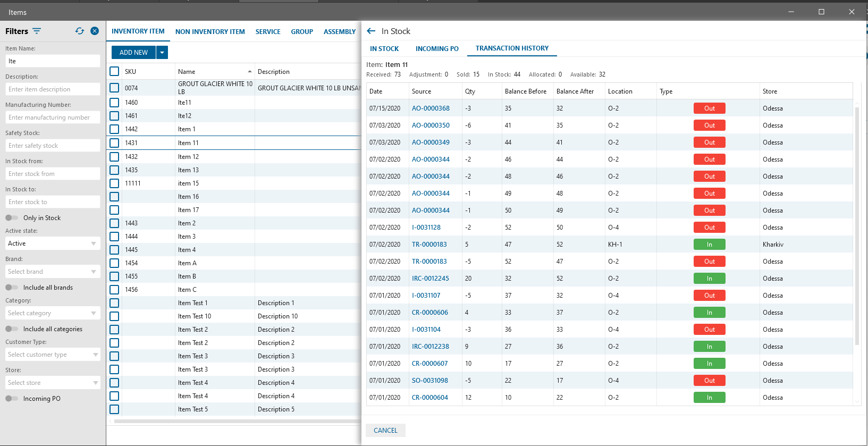This screenshot has width=868, height=446.
Task: Enable the Include all brands toggle
Action: [x=12, y=288]
